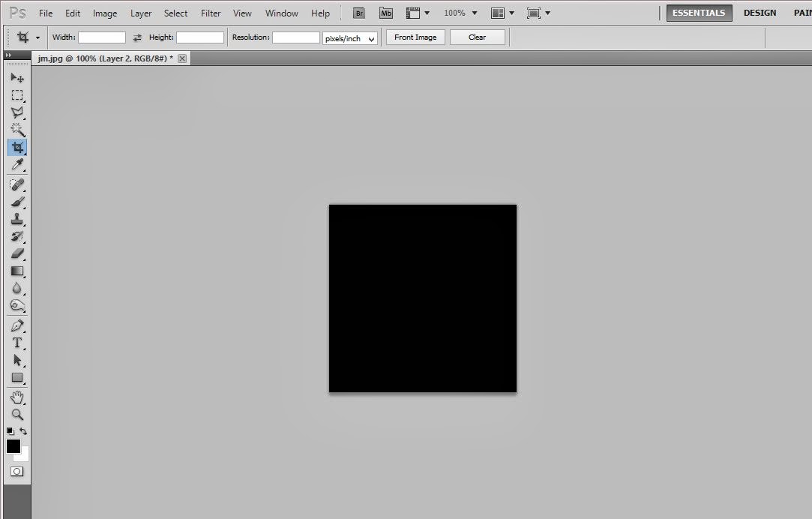Viewport: 812px width, 519px height.
Task: Switch to Design workspace
Action: click(x=760, y=13)
